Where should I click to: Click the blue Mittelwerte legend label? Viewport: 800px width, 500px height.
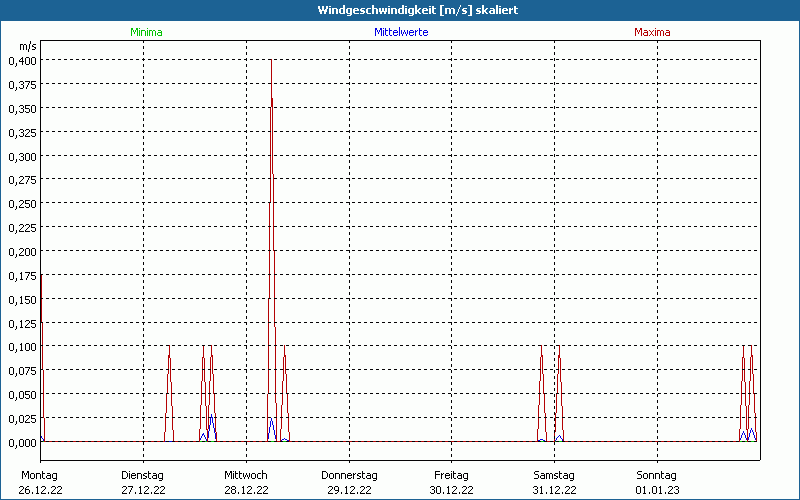401,32
